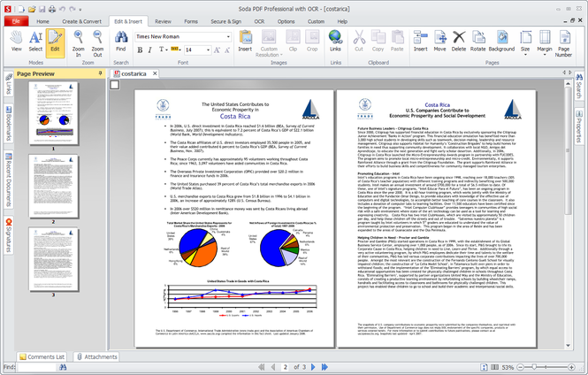Open the Custom ribbon tab
The image size is (588, 375).
pyautogui.click(x=317, y=21)
